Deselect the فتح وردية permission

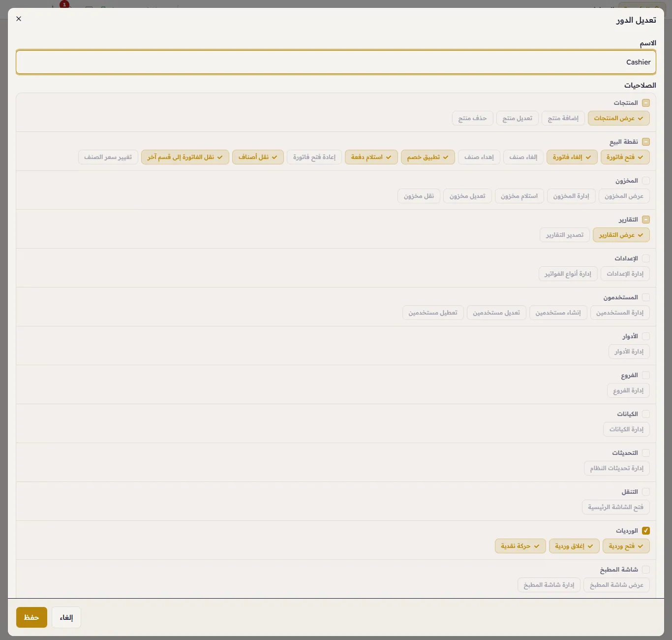pyautogui.click(x=626, y=546)
